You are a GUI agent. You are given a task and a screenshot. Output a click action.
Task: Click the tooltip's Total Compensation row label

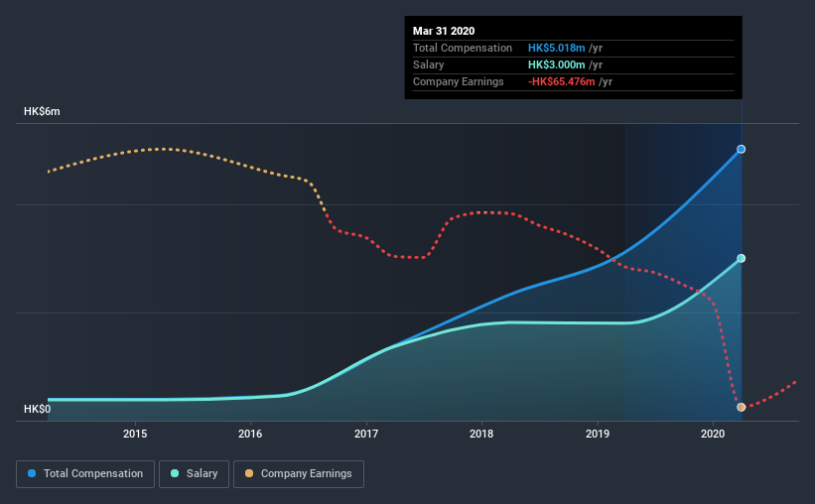tap(463, 48)
